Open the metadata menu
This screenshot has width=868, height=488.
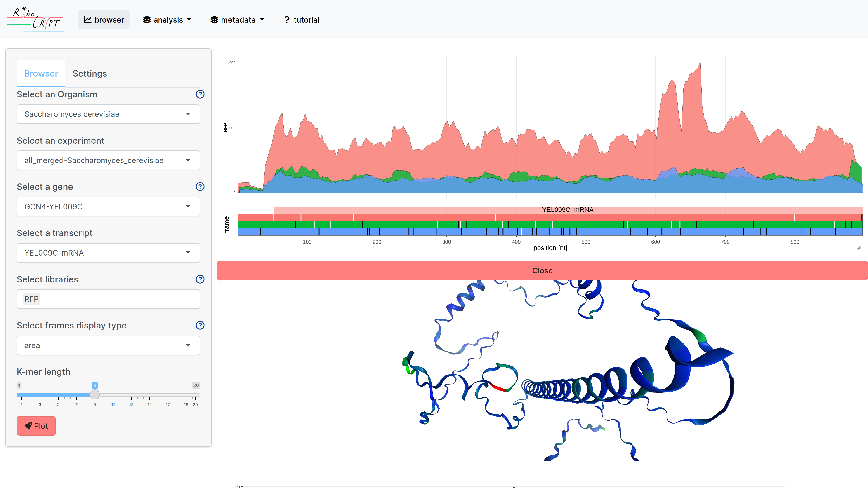tap(237, 20)
